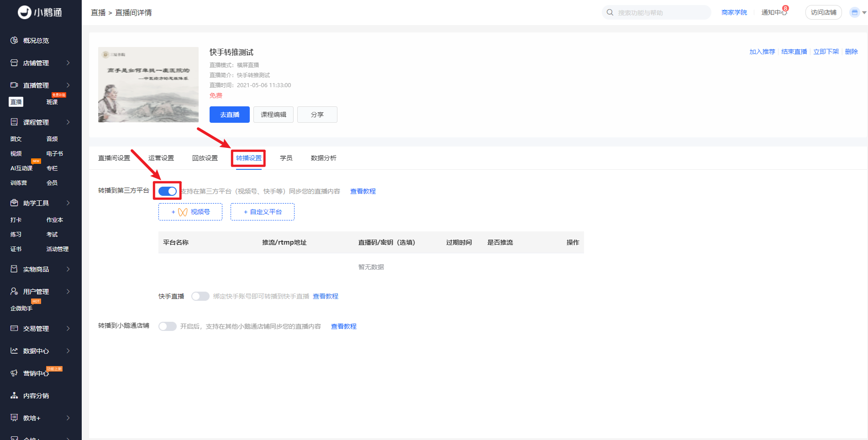Open 班课 in the sidebar
The image size is (868, 440).
(x=52, y=102)
